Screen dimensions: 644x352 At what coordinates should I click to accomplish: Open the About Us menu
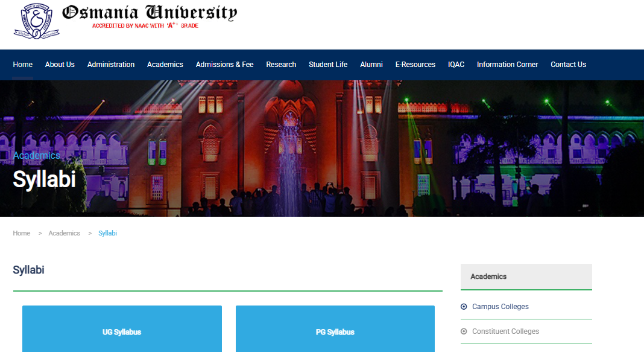(x=60, y=65)
